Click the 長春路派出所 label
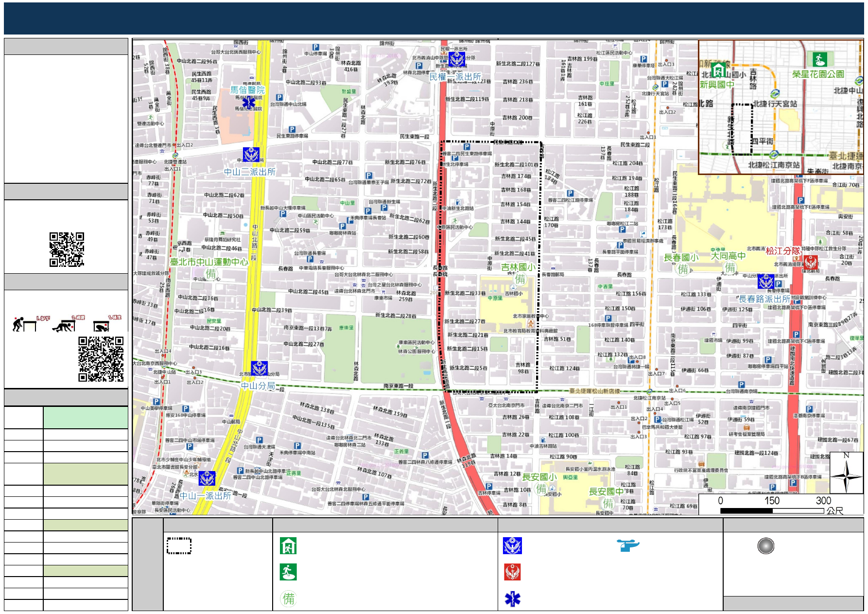The image size is (868, 614). [764, 299]
